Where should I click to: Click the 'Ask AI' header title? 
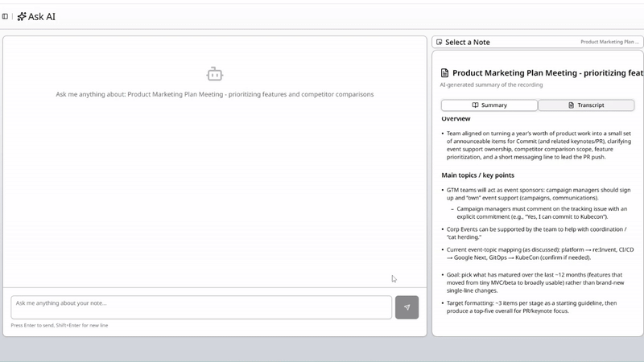[x=42, y=16]
